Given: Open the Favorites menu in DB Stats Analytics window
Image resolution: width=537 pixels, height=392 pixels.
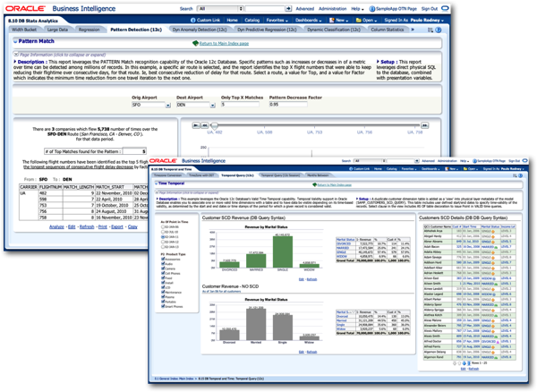Looking at the screenshot, I should point(277,21).
